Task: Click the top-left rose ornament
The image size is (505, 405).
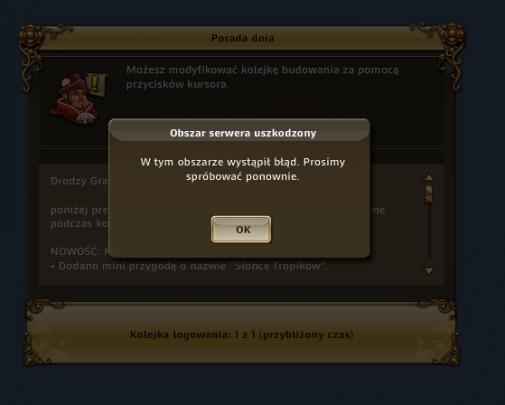Action: coord(32,37)
